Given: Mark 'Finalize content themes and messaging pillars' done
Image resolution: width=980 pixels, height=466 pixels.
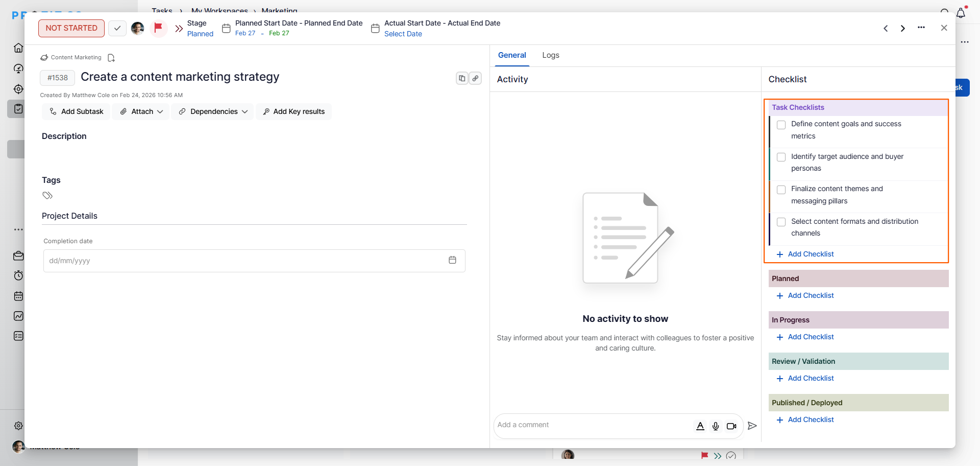Looking at the screenshot, I should pyautogui.click(x=781, y=190).
